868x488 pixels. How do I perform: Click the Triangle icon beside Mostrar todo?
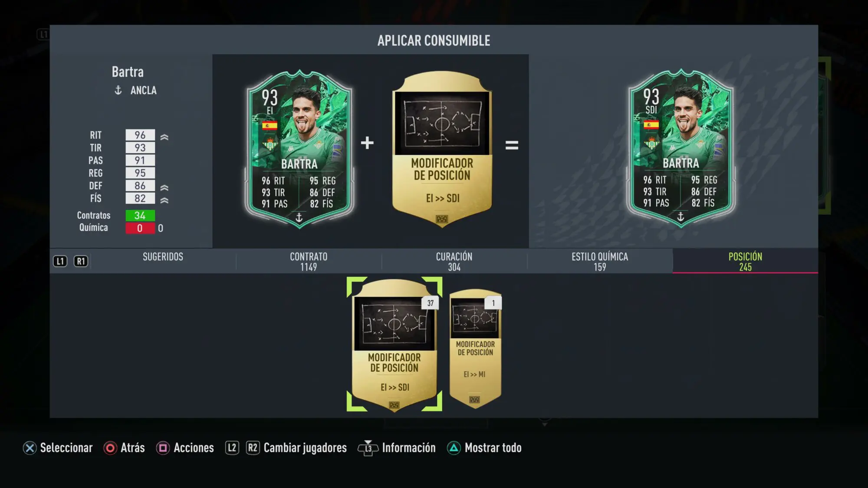tap(454, 448)
